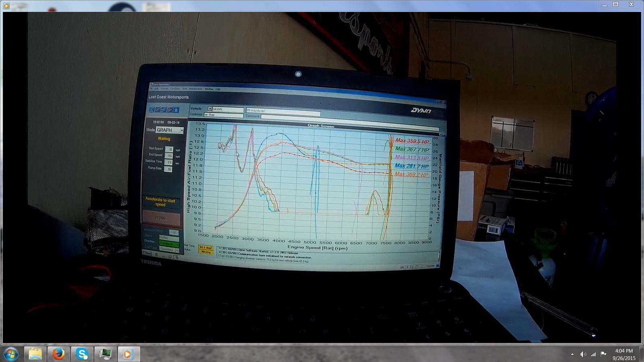
Task: Select the media player taskbar button
Action: click(x=129, y=354)
